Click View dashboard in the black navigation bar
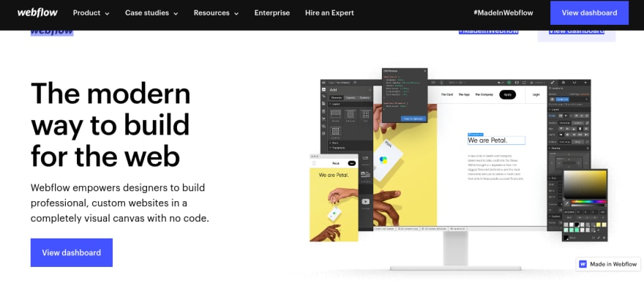Image resolution: width=644 pixels, height=286 pixels. (589, 12)
